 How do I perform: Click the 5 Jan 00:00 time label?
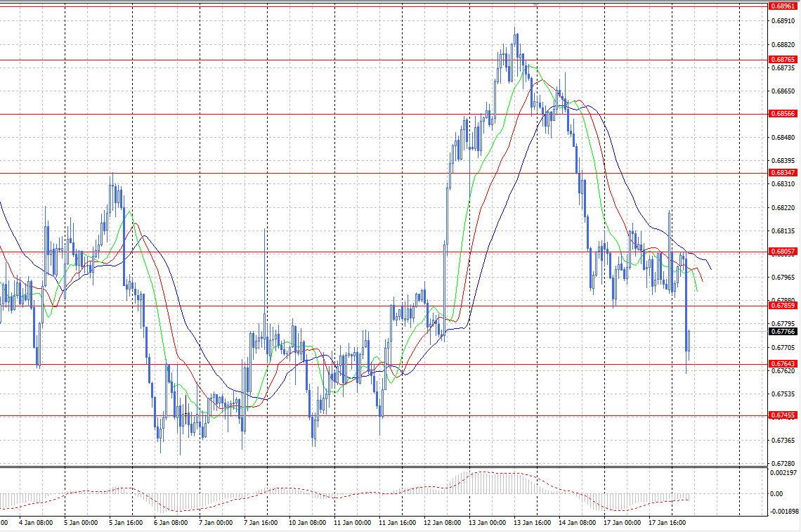tap(81, 523)
